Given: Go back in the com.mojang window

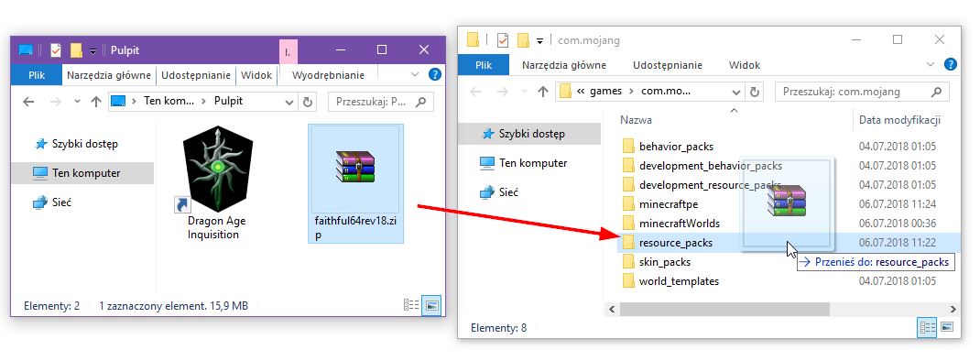Looking at the screenshot, I should [x=475, y=92].
